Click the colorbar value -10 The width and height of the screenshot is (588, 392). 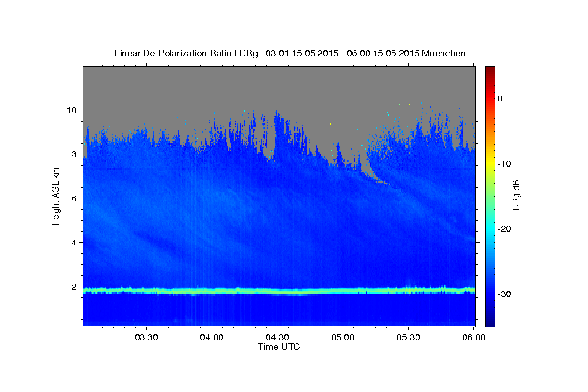[x=504, y=164]
